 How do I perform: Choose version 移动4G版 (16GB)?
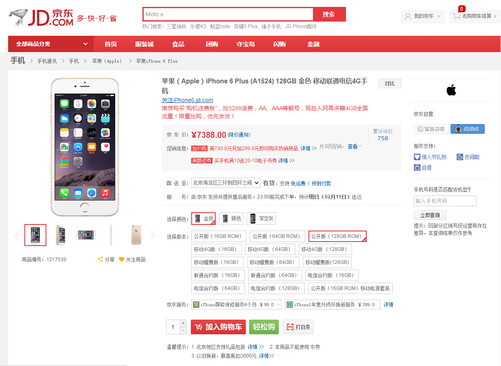coord(216,249)
